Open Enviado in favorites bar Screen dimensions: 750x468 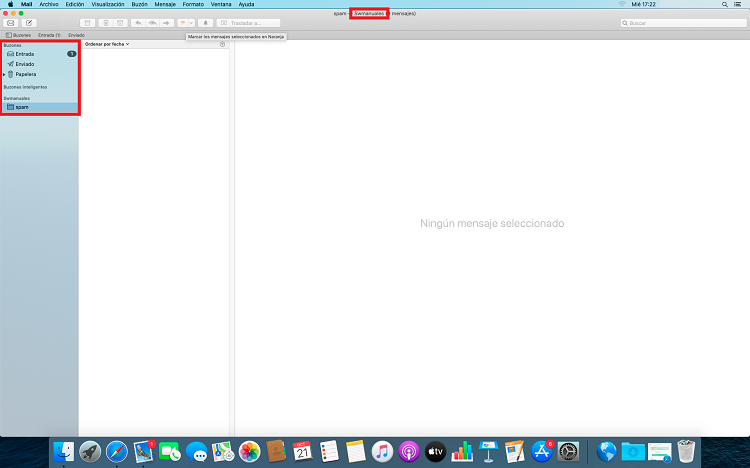click(x=77, y=35)
